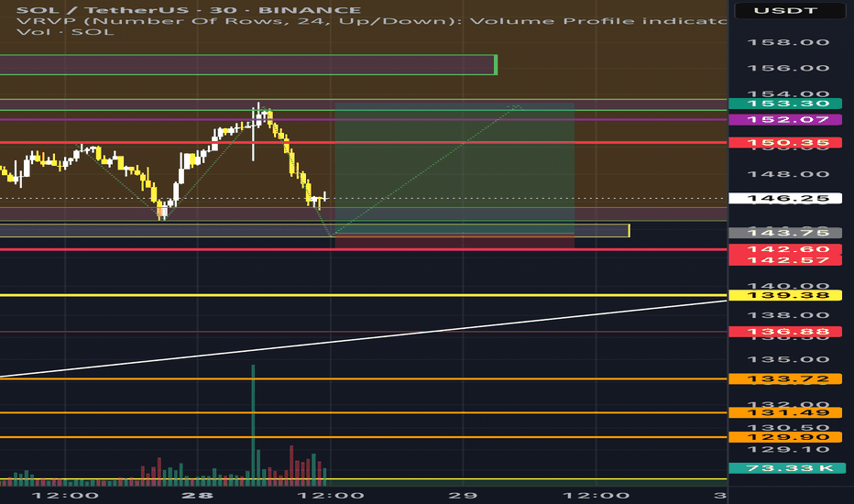This screenshot has width=854, height=504.
Task: Select the 131.49 orange price label
Action: tap(785, 412)
